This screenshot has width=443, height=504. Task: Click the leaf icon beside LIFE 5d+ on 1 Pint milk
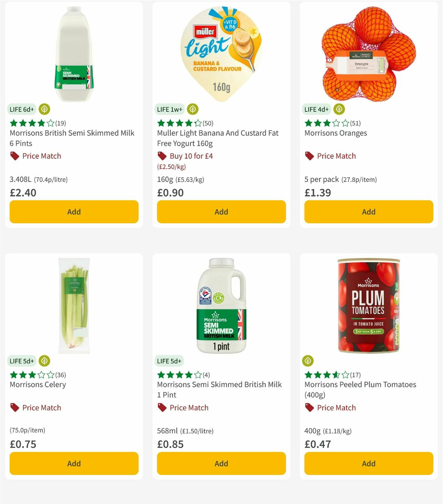click(x=192, y=361)
